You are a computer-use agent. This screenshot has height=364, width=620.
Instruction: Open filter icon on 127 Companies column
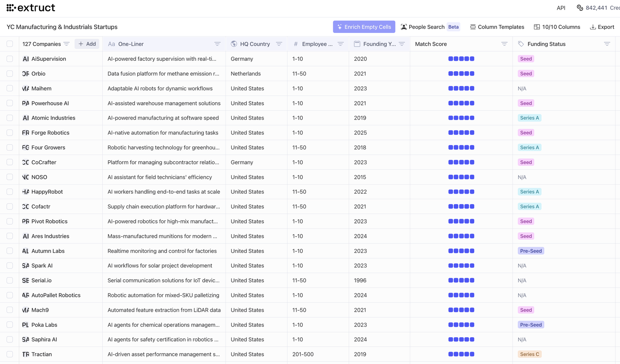(x=67, y=44)
